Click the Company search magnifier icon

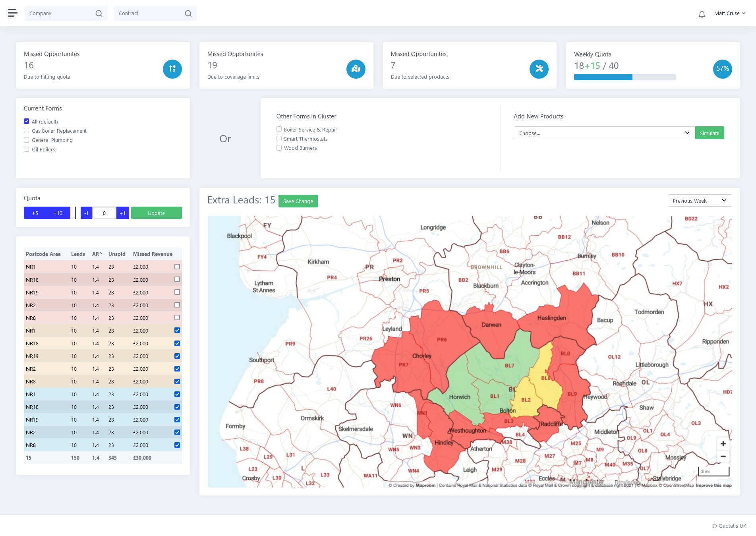(99, 14)
